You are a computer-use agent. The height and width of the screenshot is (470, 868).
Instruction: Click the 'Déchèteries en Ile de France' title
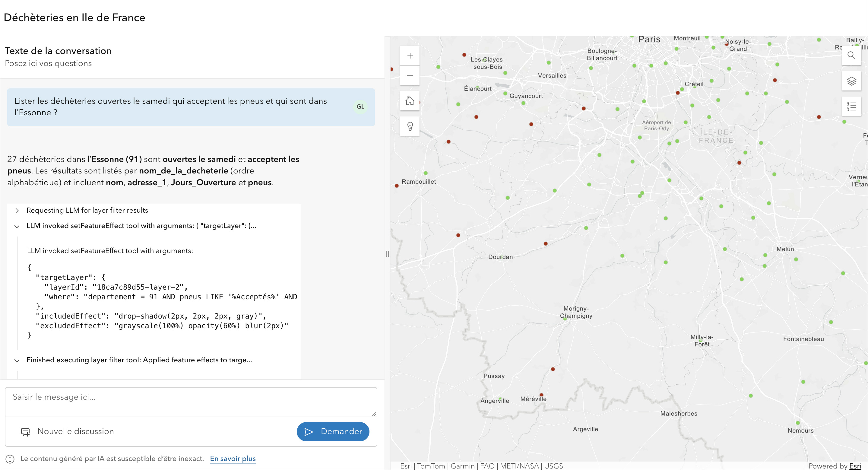[x=74, y=17]
